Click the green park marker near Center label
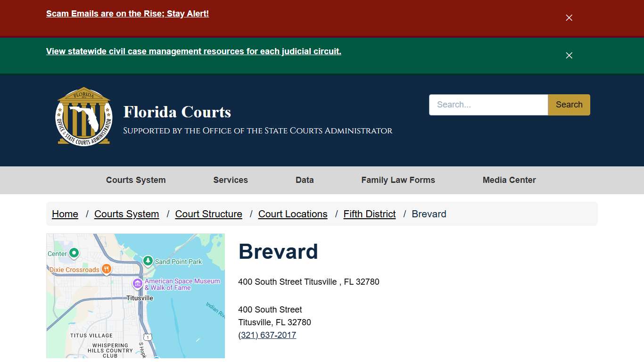 pos(75,253)
